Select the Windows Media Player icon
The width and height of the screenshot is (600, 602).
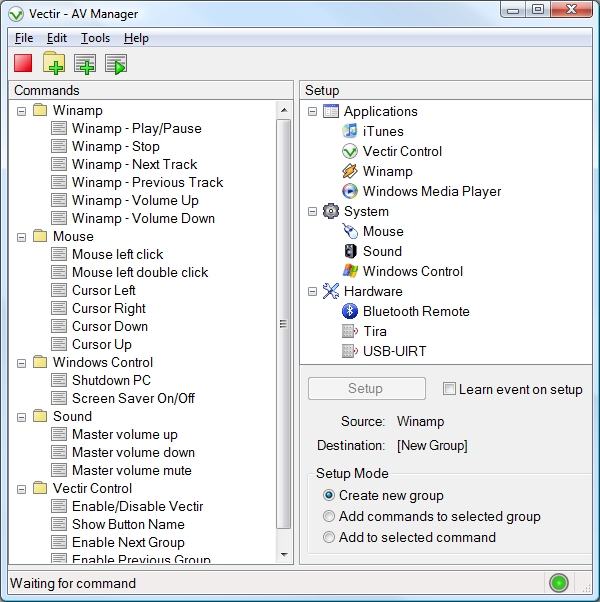[x=350, y=191]
